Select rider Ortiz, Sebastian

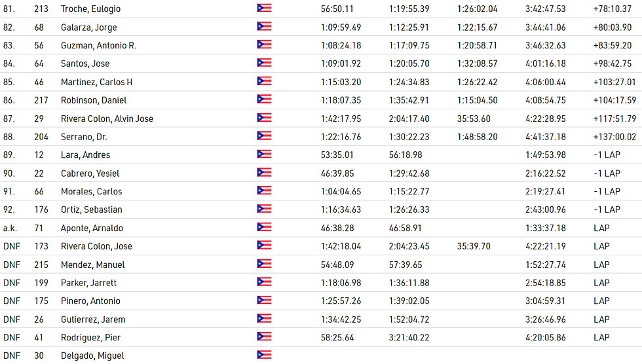coord(91,209)
